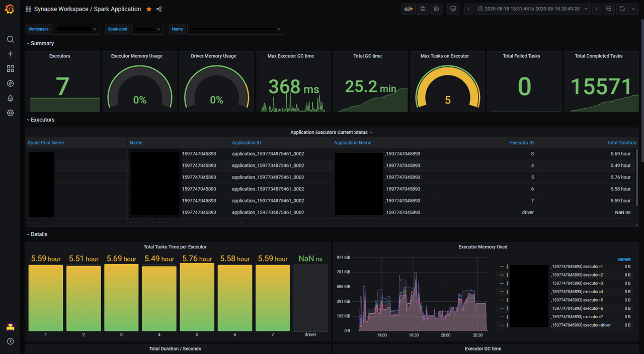Open Max Executor GC time panel title
Screen dimensions: 644x354
[x=291, y=56]
